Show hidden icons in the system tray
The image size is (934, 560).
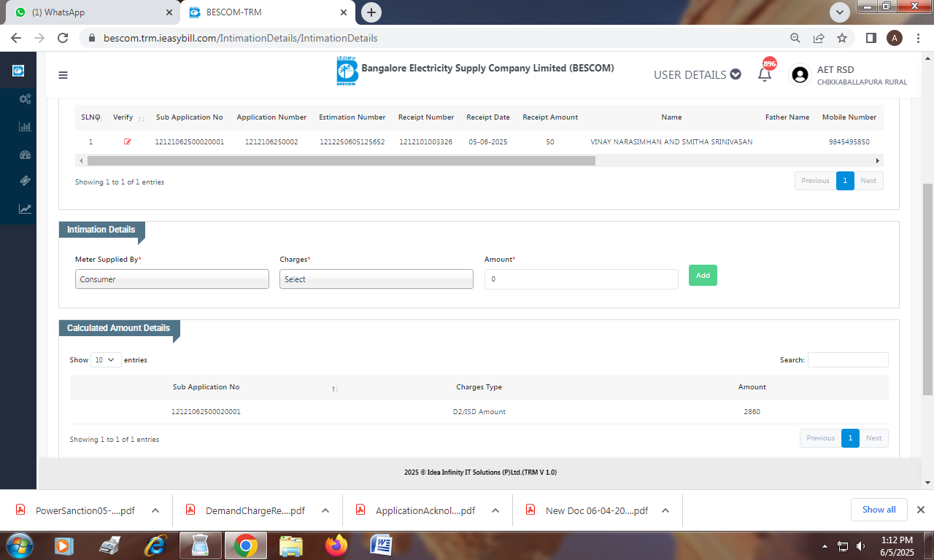(x=825, y=545)
